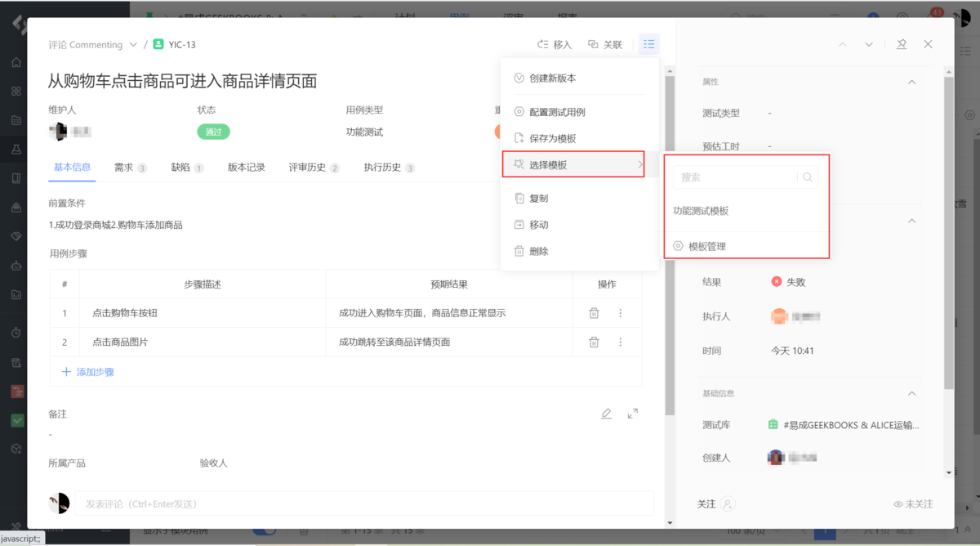Screen dimensions: 980x546
Task: Click the 复制 copy icon in menu
Action: pos(518,197)
